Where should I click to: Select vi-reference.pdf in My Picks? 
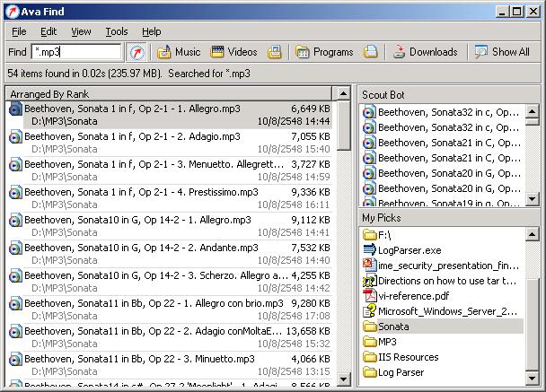(x=414, y=296)
